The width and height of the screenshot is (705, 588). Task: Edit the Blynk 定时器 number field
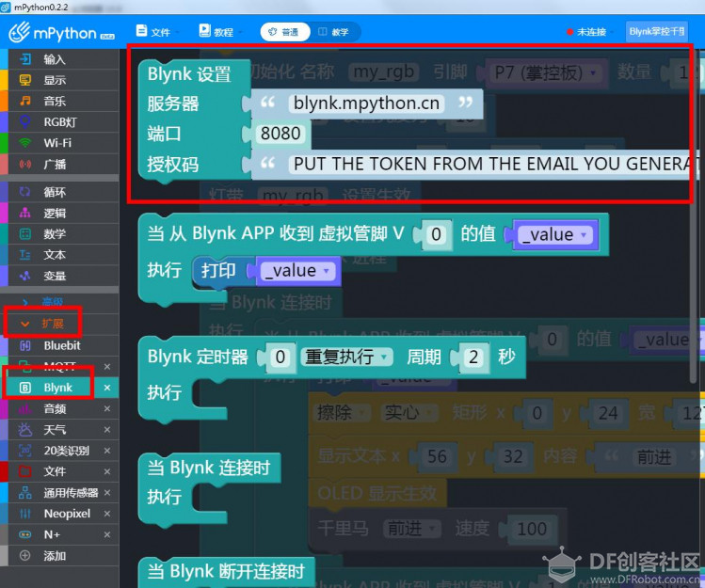tap(280, 358)
